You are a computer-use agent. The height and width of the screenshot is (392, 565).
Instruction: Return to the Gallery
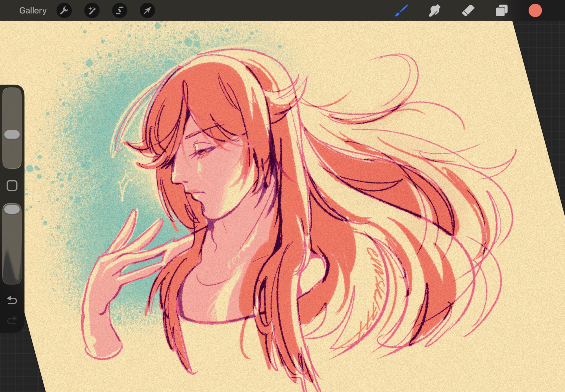click(33, 11)
